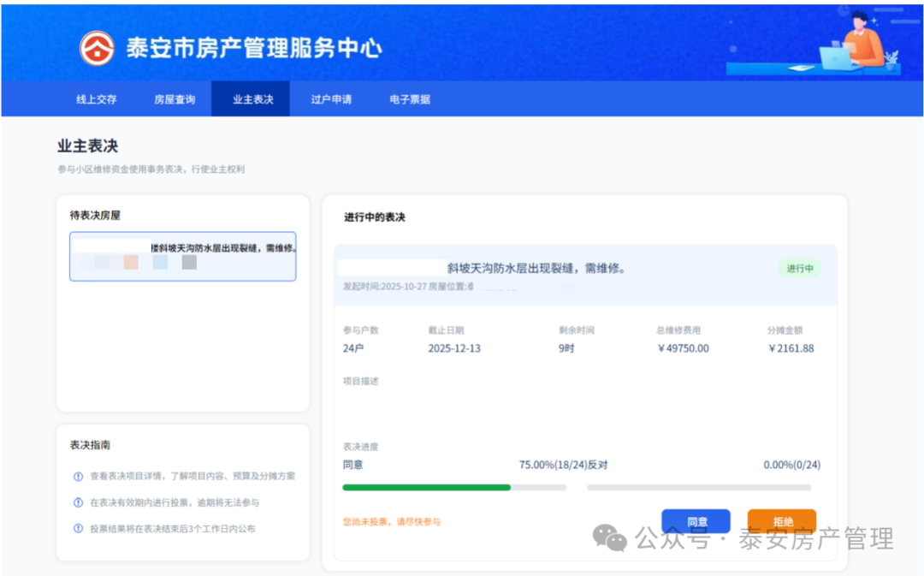
Task: Click the red house logo icon
Action: coord(97,48)
